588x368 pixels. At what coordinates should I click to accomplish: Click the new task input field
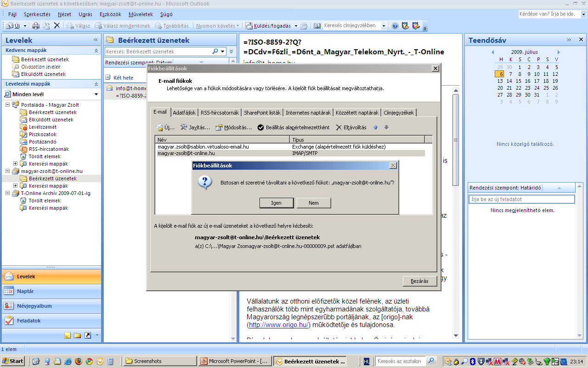[x=521, y=199]
